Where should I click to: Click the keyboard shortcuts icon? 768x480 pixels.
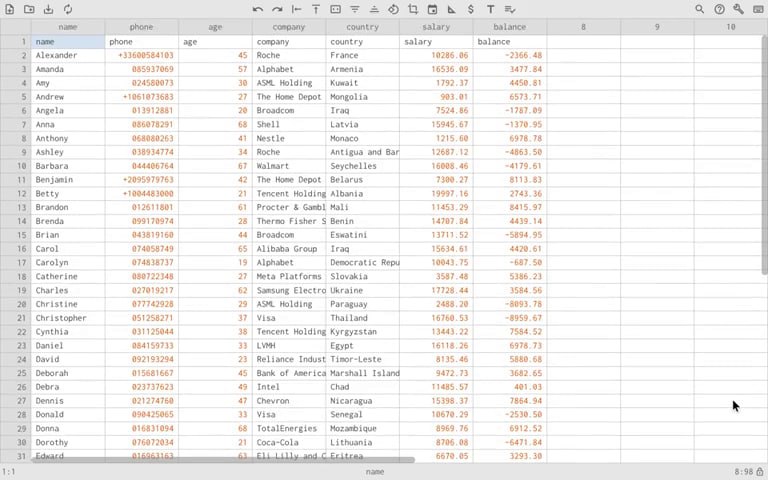(758, 9)
